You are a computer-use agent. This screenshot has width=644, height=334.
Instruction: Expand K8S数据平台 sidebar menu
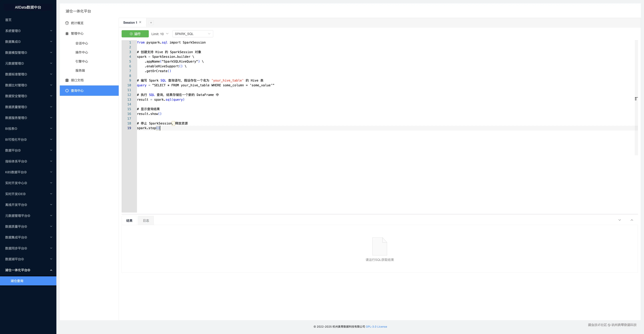point(28,172)
